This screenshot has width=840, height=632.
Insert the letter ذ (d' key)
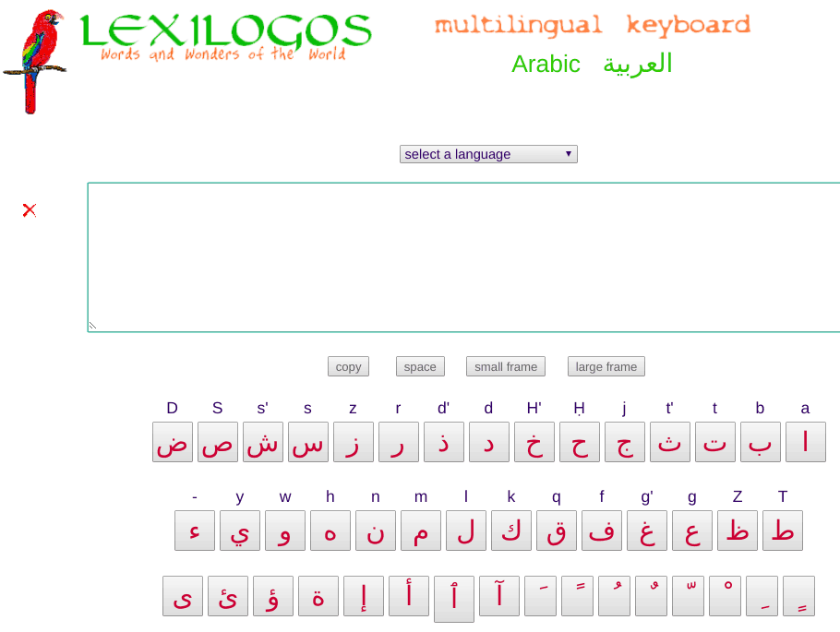click(x=444, y=442)
